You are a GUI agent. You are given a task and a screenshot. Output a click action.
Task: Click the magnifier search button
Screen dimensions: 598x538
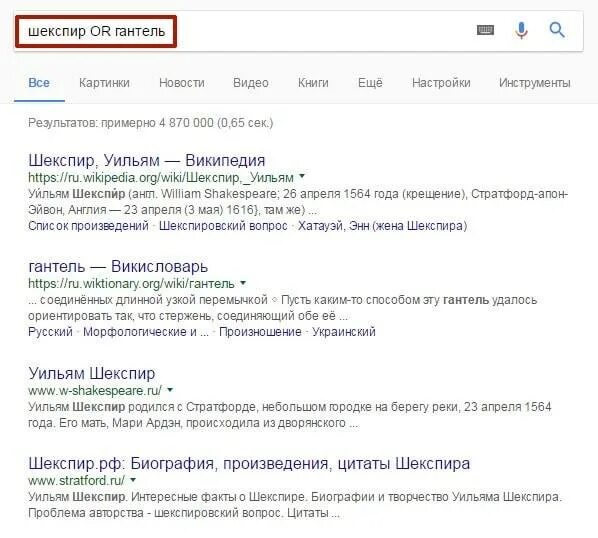tap(557, 30)
